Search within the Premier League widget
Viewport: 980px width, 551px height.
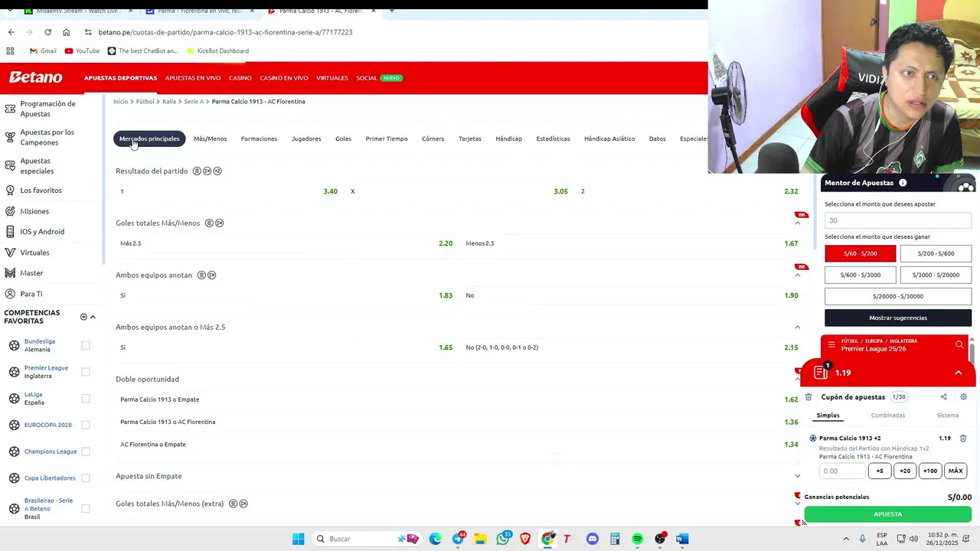(x=959, y=345)
